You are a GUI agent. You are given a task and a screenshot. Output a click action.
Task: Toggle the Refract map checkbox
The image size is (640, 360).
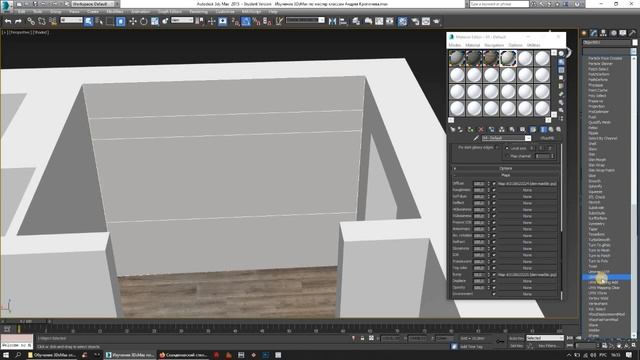[494, 242]
